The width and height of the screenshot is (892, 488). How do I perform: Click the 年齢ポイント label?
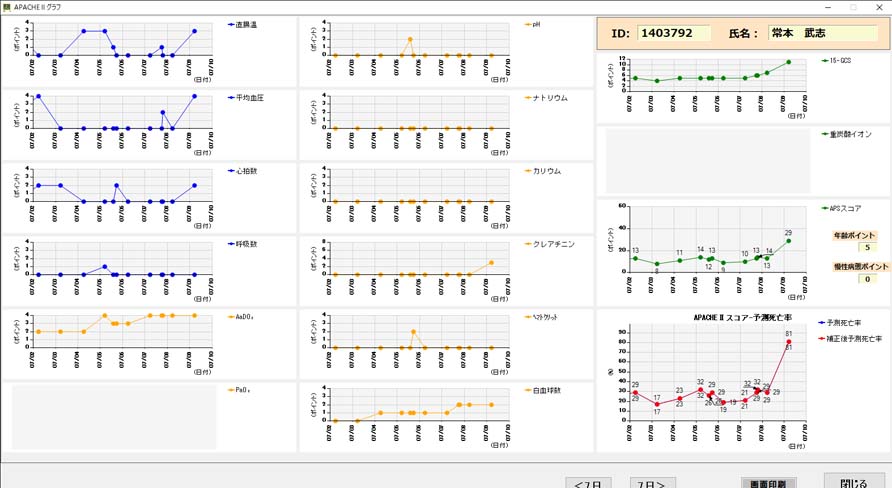(854, 235)
